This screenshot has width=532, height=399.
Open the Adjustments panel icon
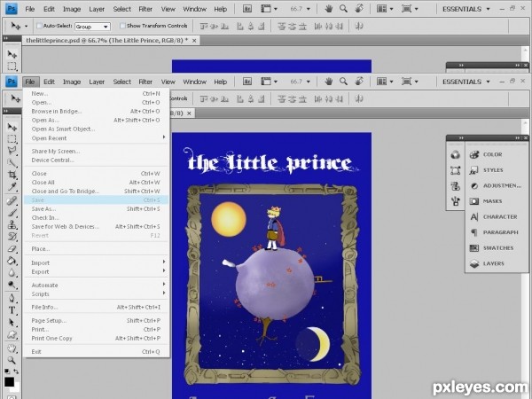[x=474, y=186]
